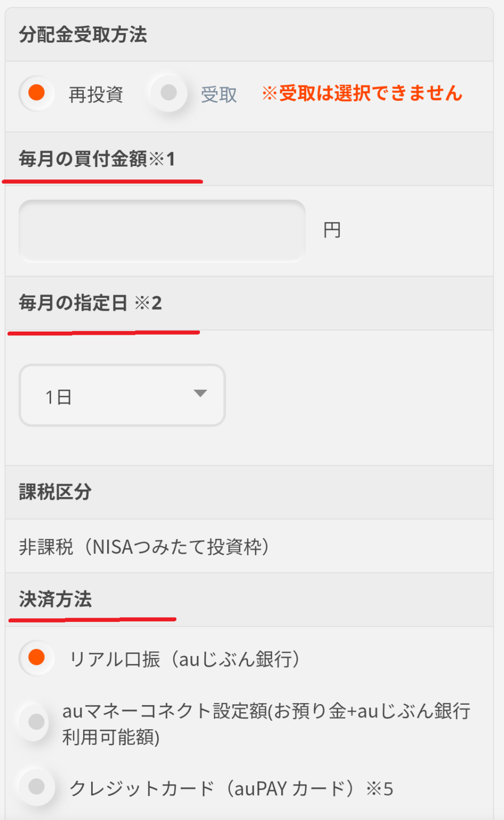Click the 毎月の指定日 label

[x=72, y=302]
